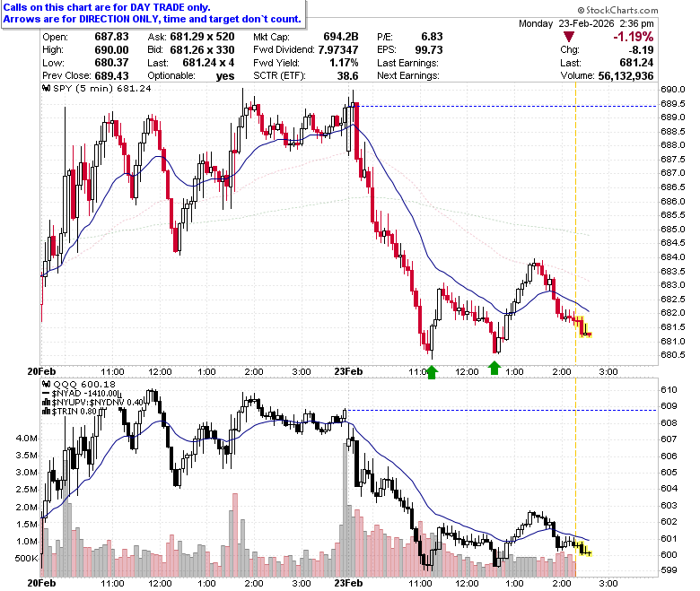Click the Prev Close value 689.43
This screenshot has height=591, width=700.
coord(111,75)
